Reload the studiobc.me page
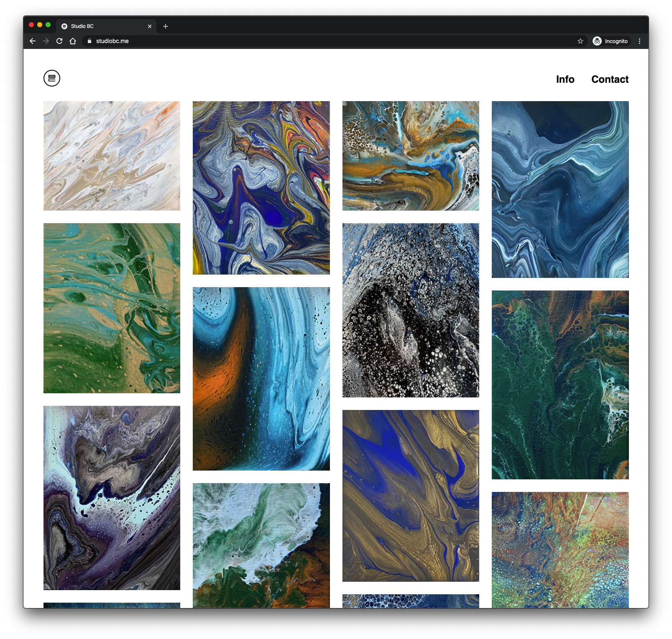672x639 pixels. click(x=59, y=41)
